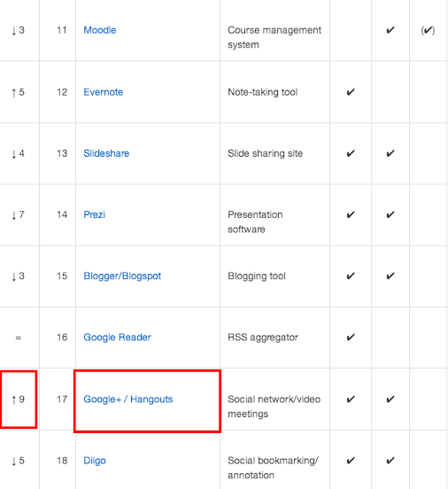The width and height of the screenshot is (448, 489).
Task: Open the Moodle link
Action: 100,30
